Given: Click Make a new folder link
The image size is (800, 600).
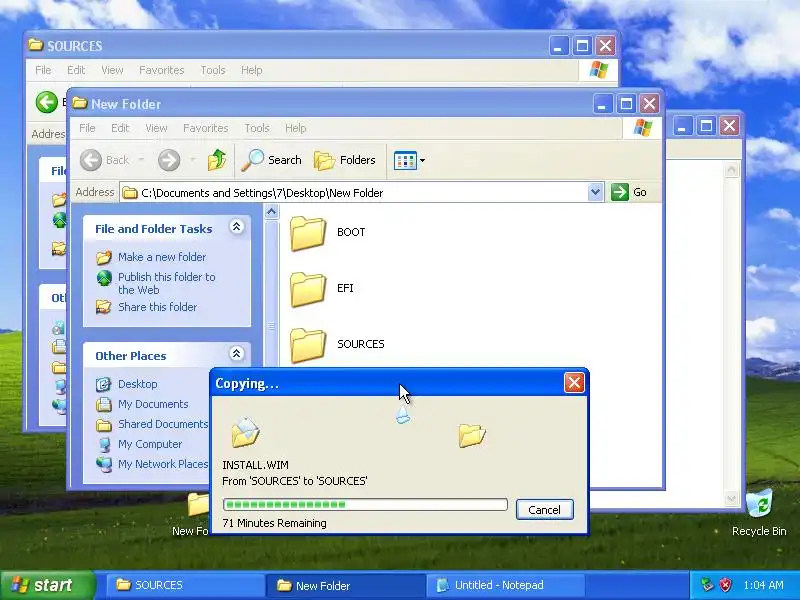Looking at the screenshot, I should click(162, 257).
